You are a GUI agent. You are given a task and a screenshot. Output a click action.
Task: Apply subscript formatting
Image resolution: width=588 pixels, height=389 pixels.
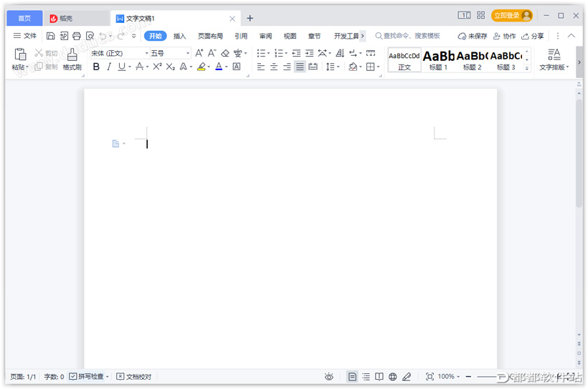pyautogui.click(x=170, y=67)
